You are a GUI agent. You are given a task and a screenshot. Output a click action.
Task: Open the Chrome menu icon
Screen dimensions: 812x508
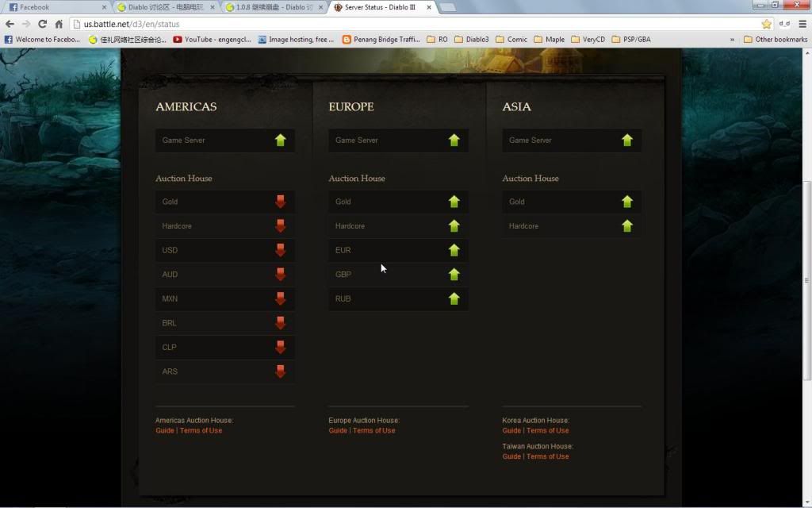pos(802,24)
